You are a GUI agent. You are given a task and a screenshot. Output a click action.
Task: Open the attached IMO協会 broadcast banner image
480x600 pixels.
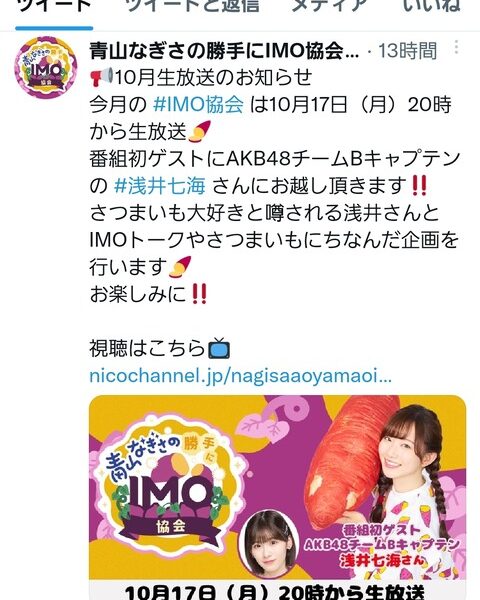pyautogui.click(x=278, y=497)
